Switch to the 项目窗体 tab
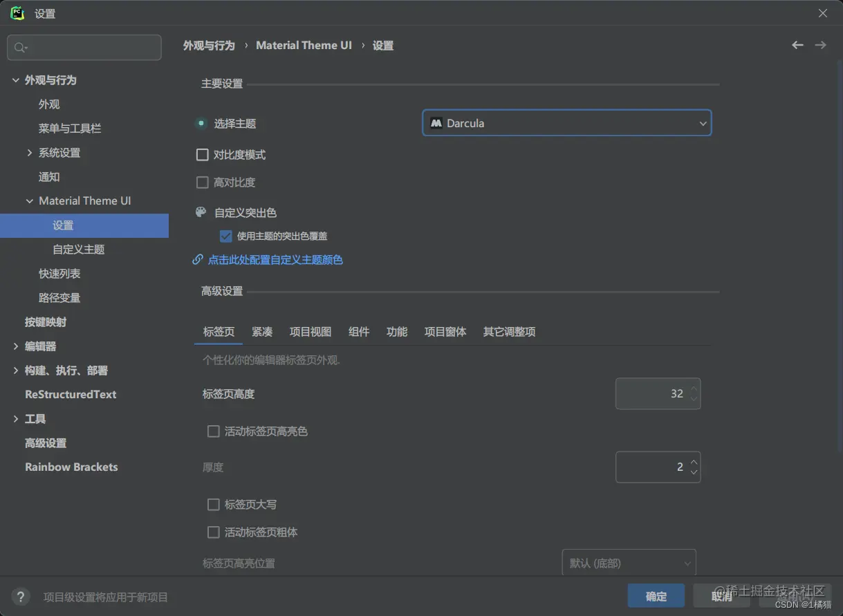This screenshot has width=843, height=616. point(445,332)
